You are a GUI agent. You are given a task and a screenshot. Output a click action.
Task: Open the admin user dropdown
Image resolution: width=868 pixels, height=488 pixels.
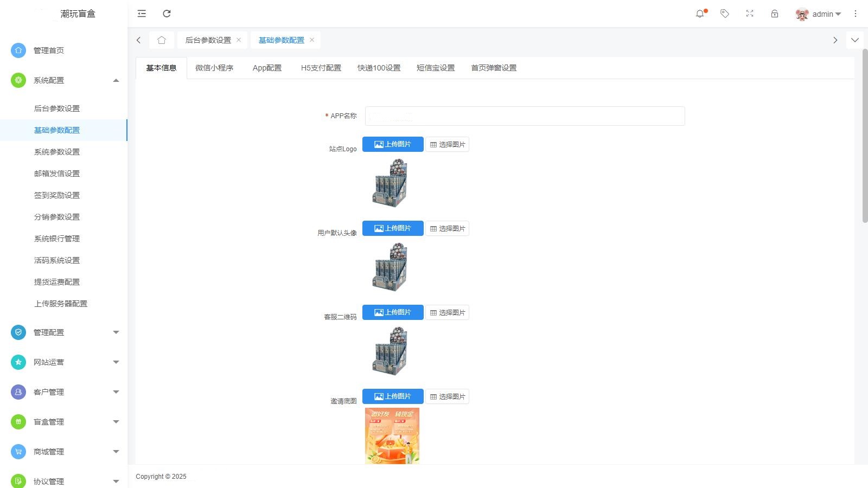point(827,14)
